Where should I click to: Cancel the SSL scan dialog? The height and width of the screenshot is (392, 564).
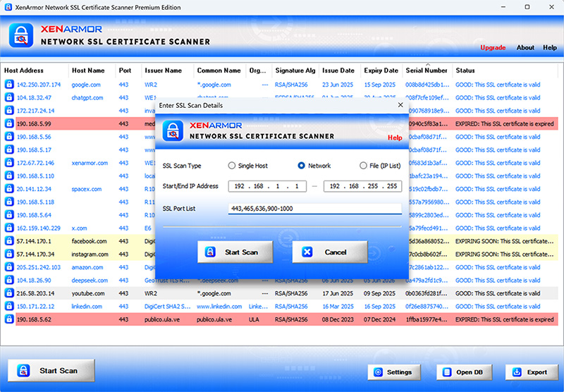330,252
